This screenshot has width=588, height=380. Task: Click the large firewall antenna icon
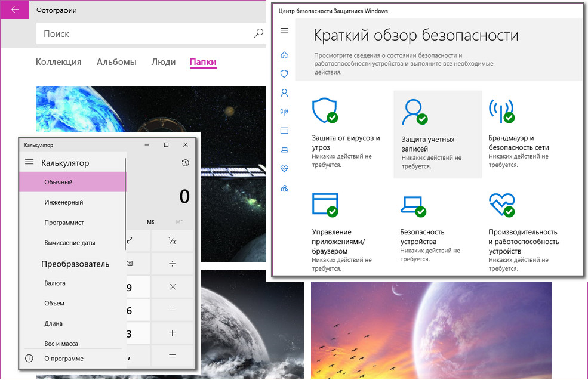[501, 111]
